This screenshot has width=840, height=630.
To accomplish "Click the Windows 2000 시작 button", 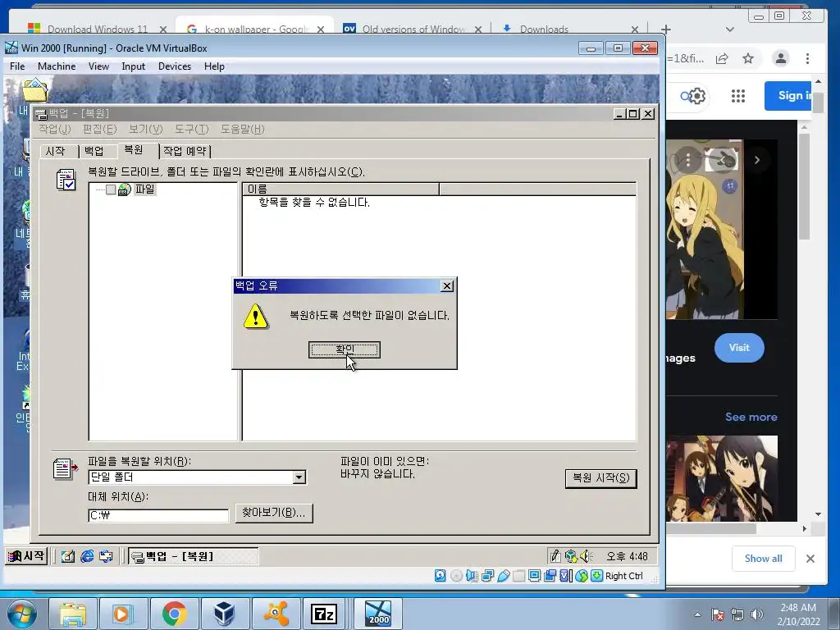I will pos(27,556).
